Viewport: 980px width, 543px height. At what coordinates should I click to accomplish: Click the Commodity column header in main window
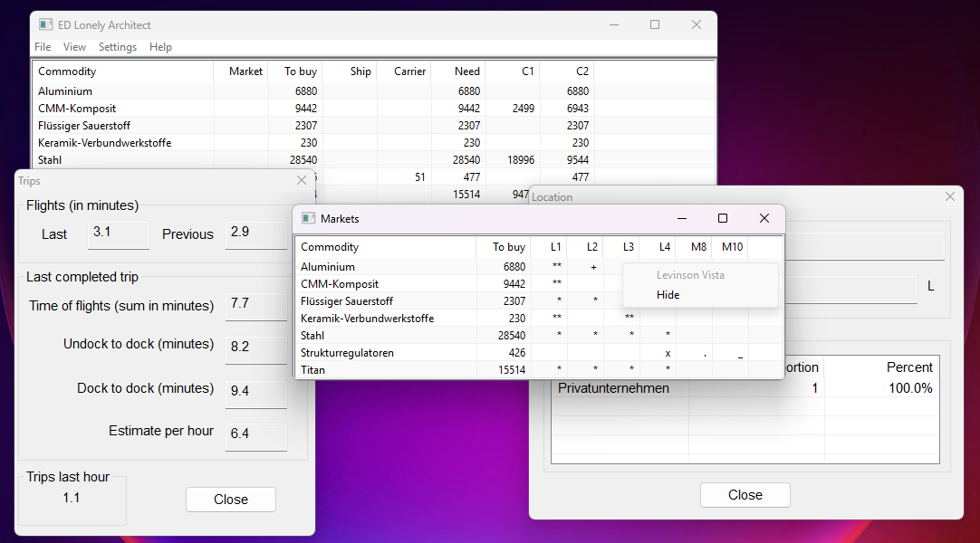coord(124,71)
